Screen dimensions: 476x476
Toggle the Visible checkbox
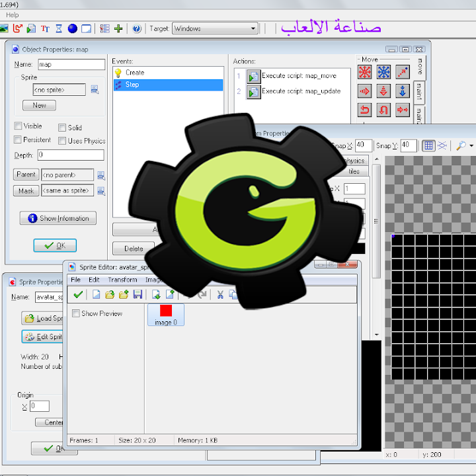tap(18, 126)
